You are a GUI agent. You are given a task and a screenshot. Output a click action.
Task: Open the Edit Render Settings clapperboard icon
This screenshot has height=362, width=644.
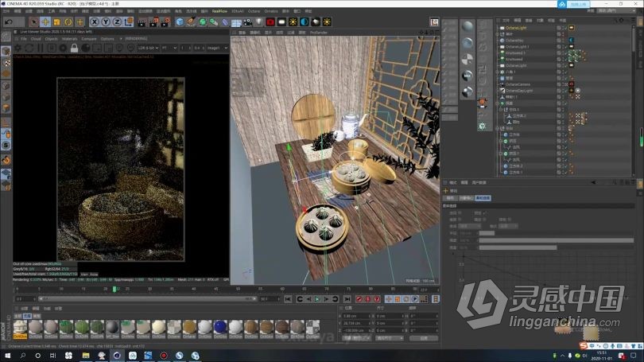166,22
